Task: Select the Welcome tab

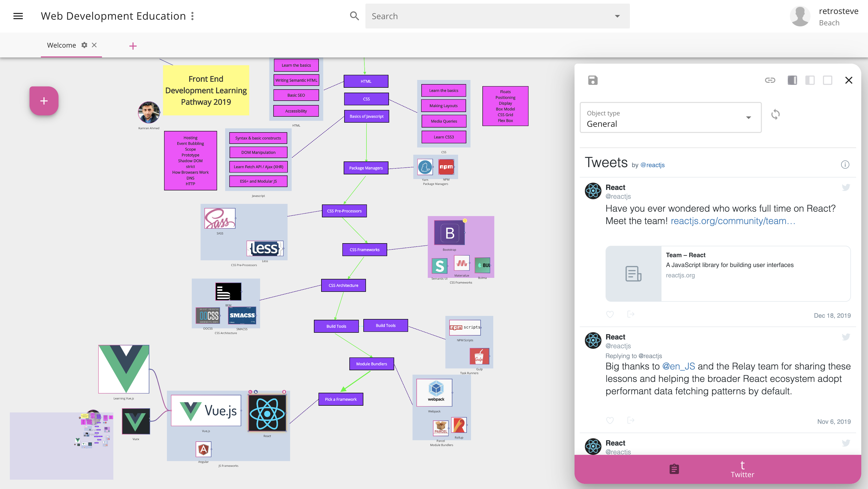Action: (61, 45)
